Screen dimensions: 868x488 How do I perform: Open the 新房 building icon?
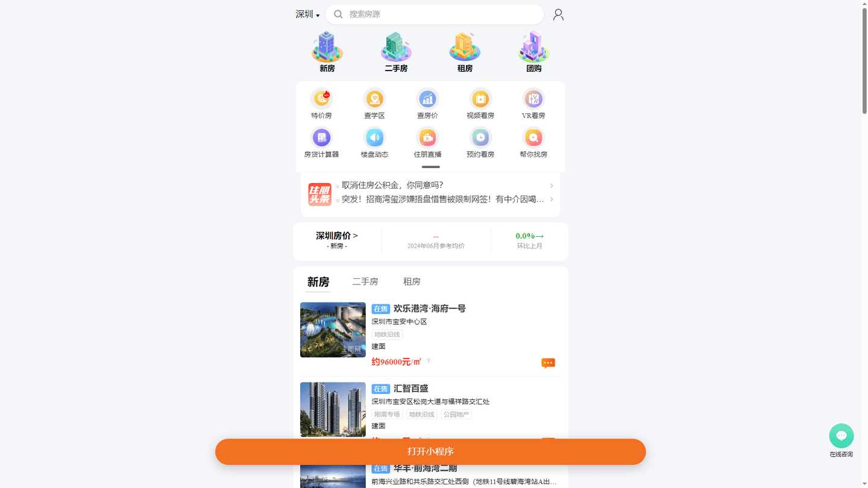point(327,47)
